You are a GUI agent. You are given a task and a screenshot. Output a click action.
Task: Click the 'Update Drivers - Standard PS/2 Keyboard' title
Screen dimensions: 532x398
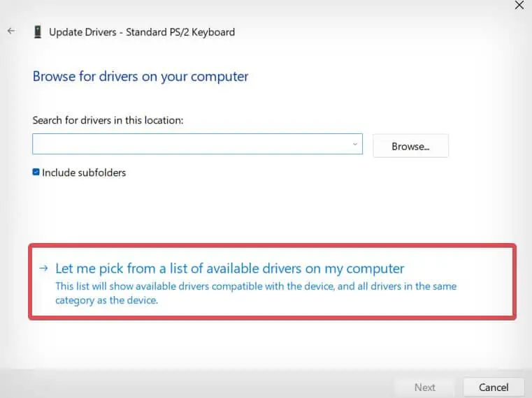coord(142,32)
